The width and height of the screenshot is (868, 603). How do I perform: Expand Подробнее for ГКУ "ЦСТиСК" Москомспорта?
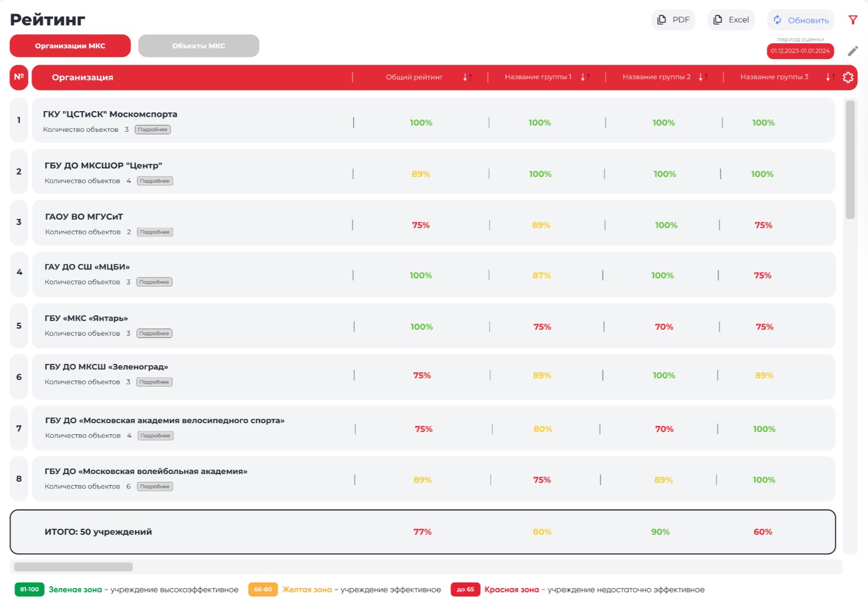tap(153, 129)
